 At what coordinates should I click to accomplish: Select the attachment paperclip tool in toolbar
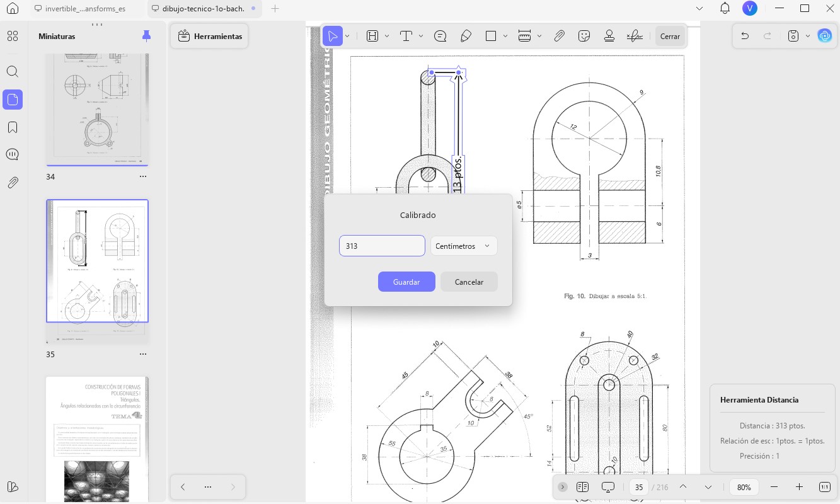(x=559, y=36)
